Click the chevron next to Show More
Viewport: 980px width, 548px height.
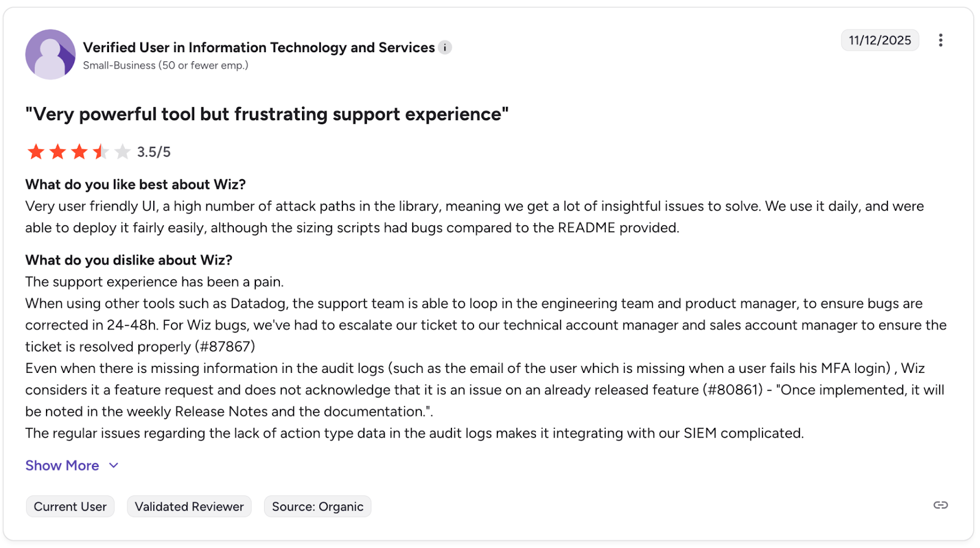(x=113, y=465)
